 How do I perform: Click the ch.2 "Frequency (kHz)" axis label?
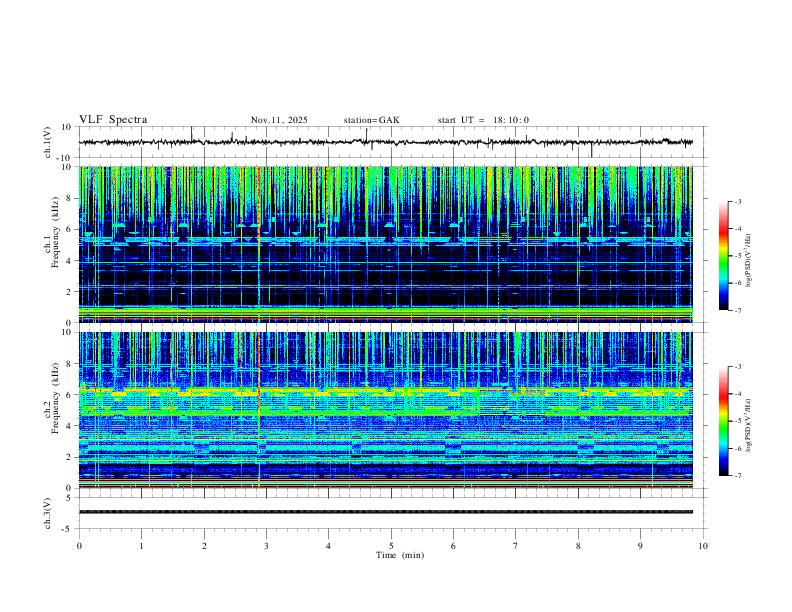coord(56,398)
